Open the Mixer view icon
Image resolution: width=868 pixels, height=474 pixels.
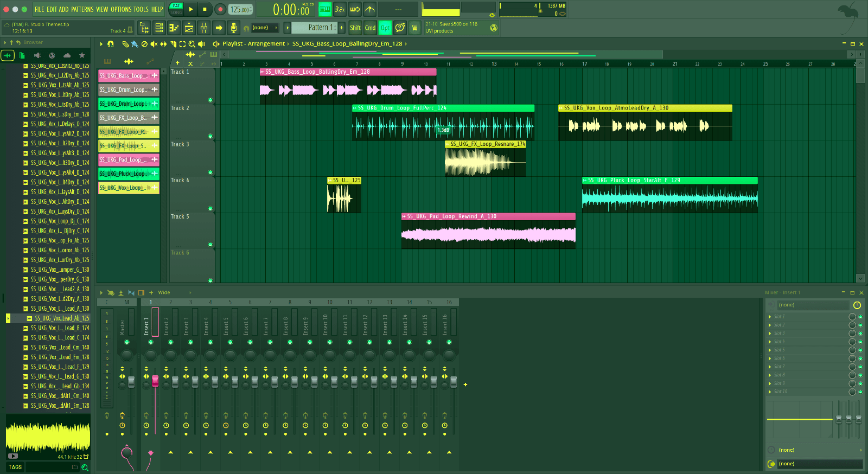coord(204,28)
